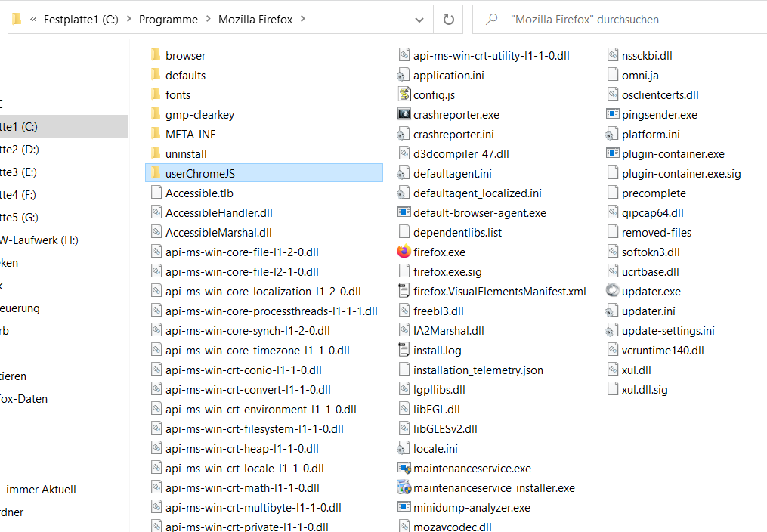The width and height of the screenshot is (767, 532).
Task: Select firefox.exe.sig file name
Action: point(447,272)
